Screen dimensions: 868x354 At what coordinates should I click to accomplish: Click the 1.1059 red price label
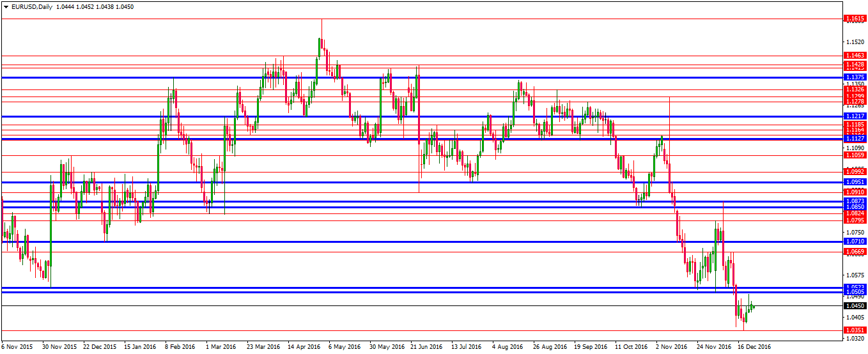click(x=855, y=155)
